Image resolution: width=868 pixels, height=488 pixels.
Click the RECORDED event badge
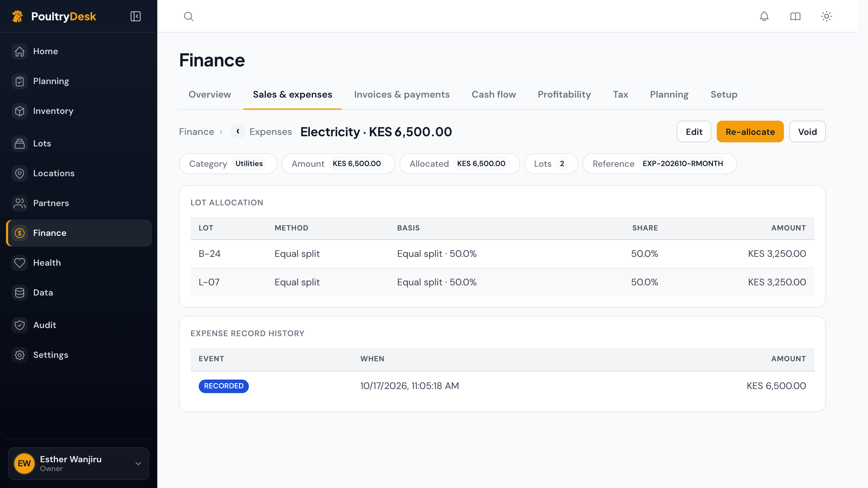(x=224, y=386)
